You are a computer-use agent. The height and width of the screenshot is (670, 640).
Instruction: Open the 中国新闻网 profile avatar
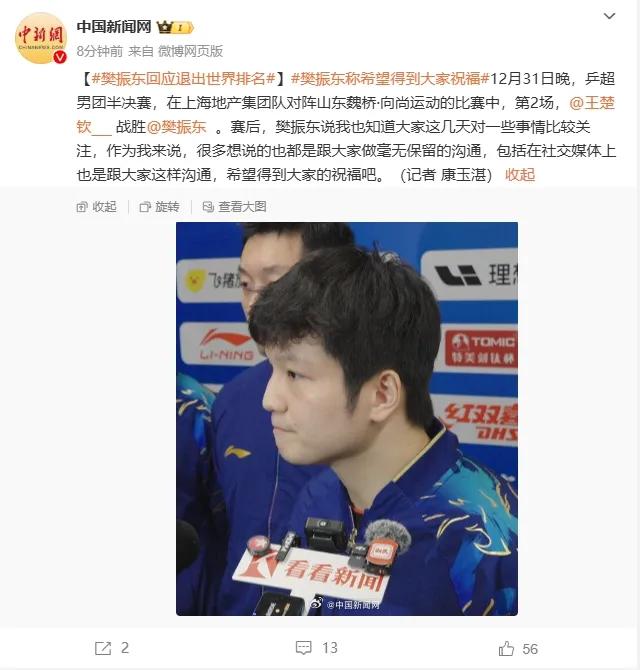(40, 38)
